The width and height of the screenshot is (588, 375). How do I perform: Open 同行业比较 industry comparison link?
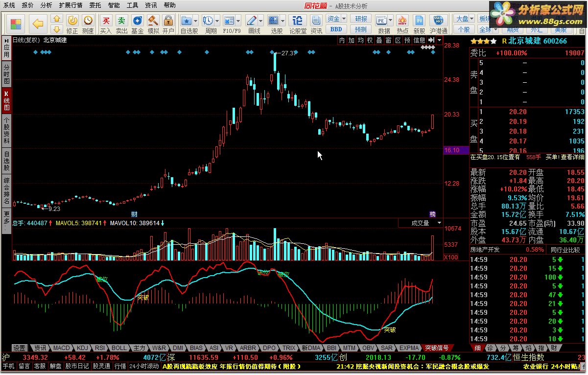564,250
